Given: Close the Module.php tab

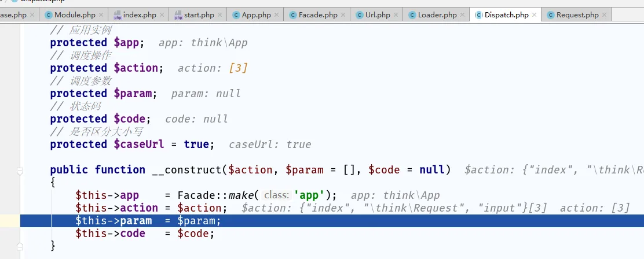Looking at the screenshot, I should (102, 15).
